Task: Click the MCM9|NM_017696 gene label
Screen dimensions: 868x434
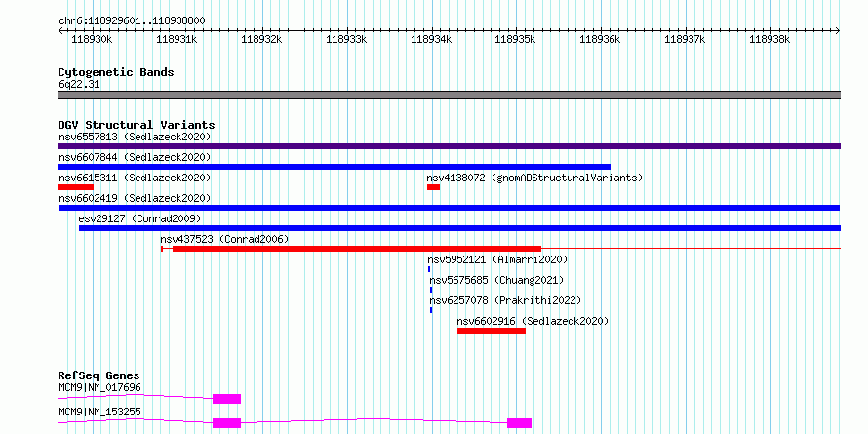Action: click(99, 387)
